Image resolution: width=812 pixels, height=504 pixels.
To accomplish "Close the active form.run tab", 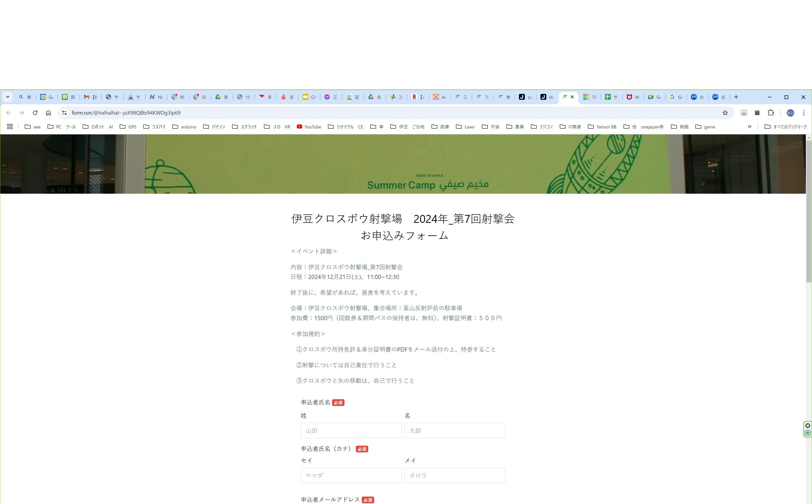I will pos(572,97).
